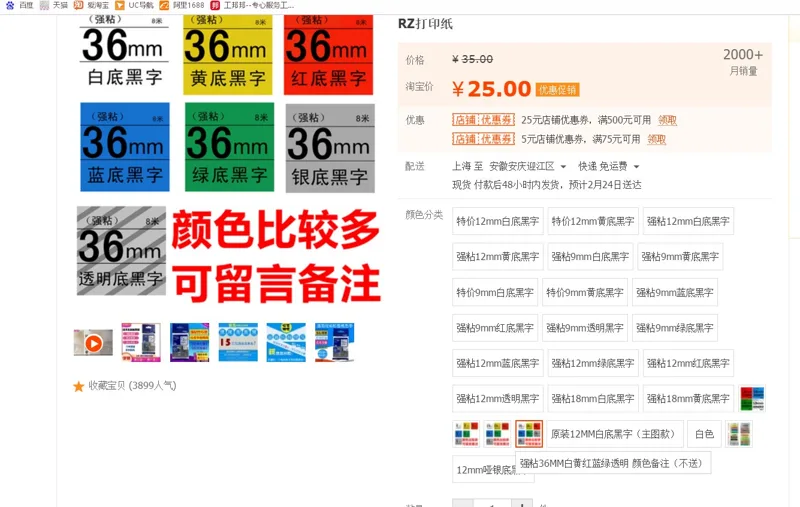800x507 pixels.
Task: Claim the 5元 store coupon
Action: pyautogui.click(x=657, y=139)
